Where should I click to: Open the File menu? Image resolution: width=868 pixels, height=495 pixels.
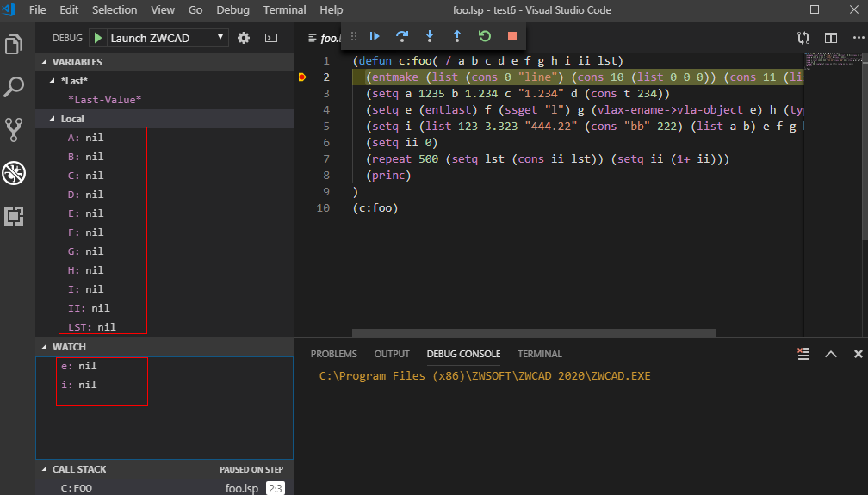click(x=38, y=10)
